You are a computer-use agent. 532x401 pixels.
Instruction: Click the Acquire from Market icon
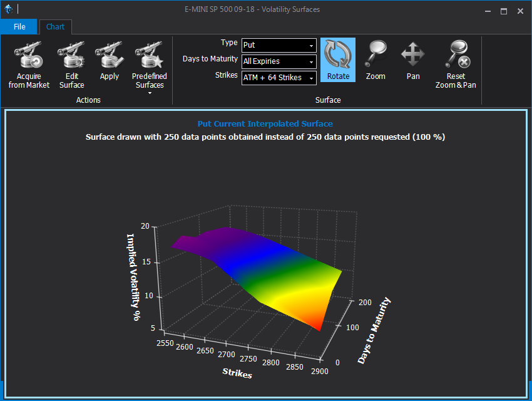pyautogui.click(x=29, y=56)
